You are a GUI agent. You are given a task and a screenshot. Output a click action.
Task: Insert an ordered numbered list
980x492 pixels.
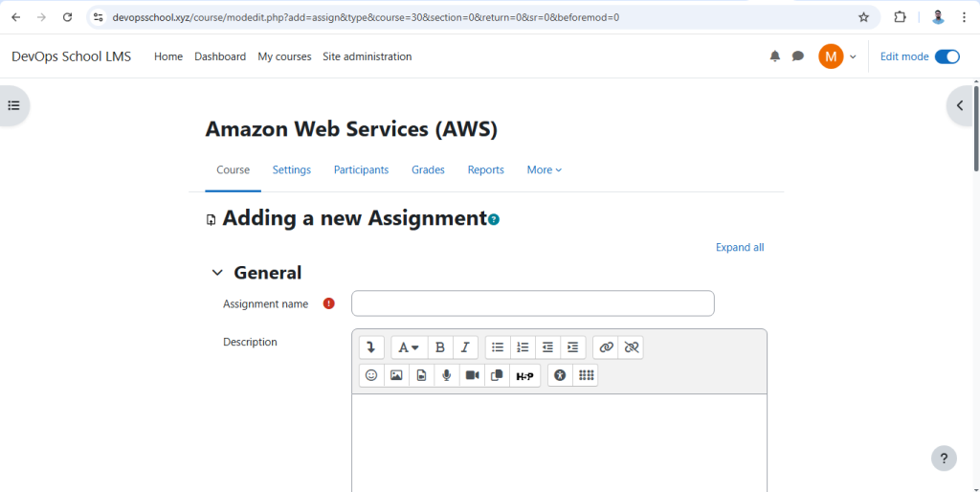click(523, 347)
